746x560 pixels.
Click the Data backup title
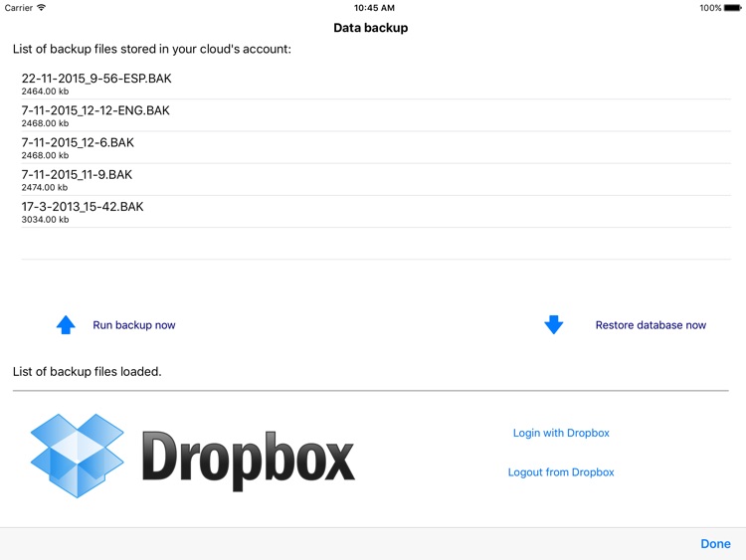(x=371, y=28)
